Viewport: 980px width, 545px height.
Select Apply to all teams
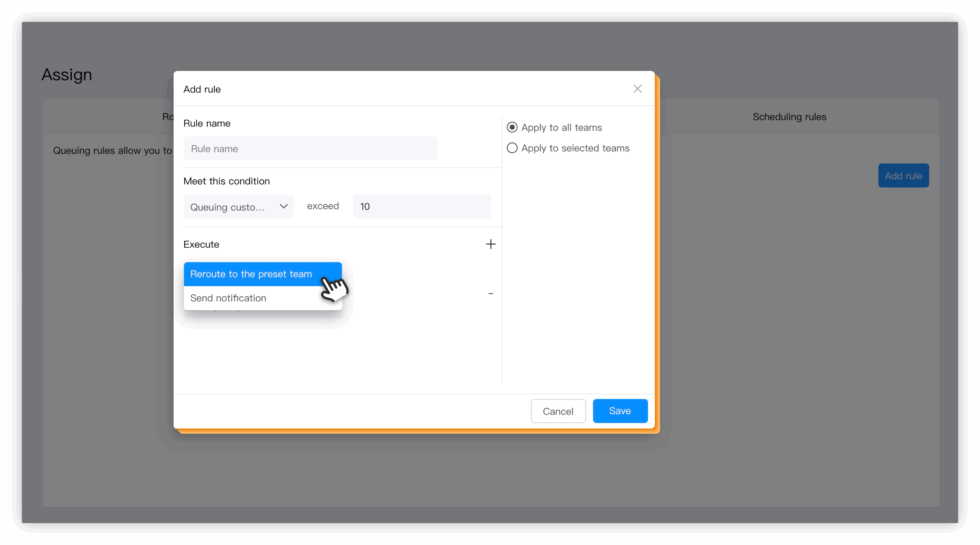click(x=512, y=127)
